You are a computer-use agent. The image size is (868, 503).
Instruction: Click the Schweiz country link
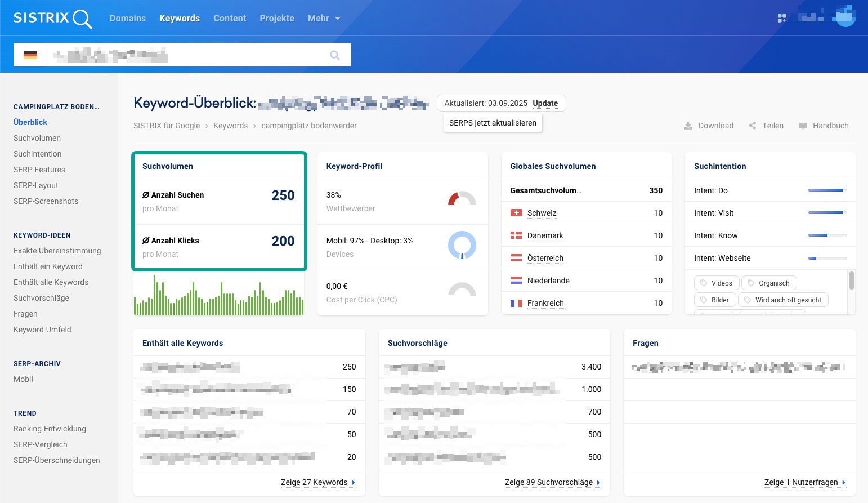(x=542, y=213)
